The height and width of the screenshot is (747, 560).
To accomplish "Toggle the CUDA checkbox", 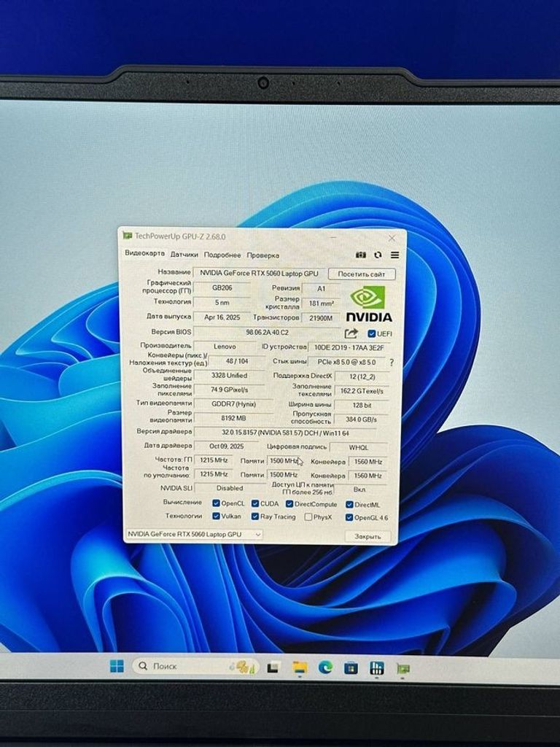I will 255,503.
